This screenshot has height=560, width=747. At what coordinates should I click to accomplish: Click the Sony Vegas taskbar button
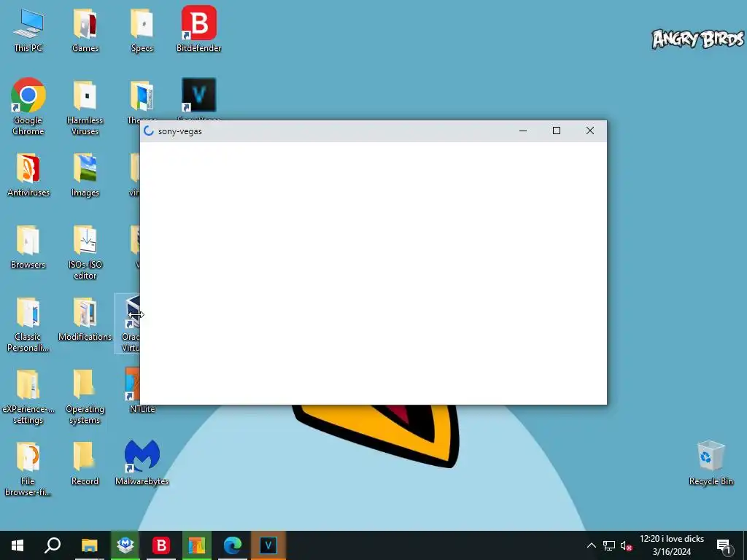click(x=268, y=545)
